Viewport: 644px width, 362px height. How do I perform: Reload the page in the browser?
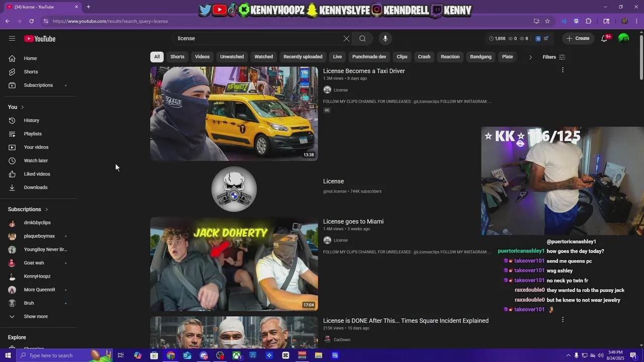31,21
